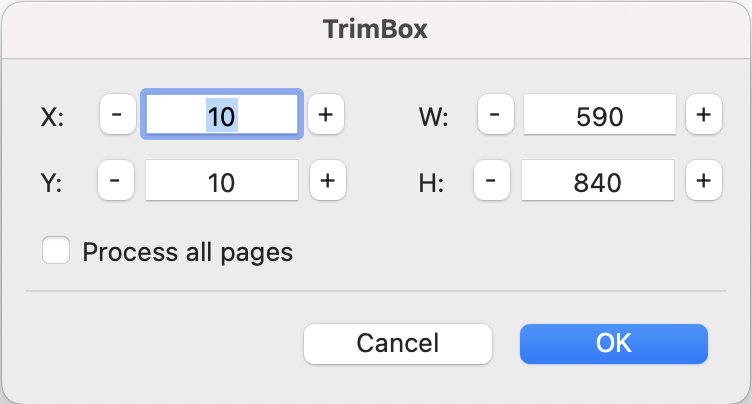Click into the Y coordinate field

(x=221, y=182)
